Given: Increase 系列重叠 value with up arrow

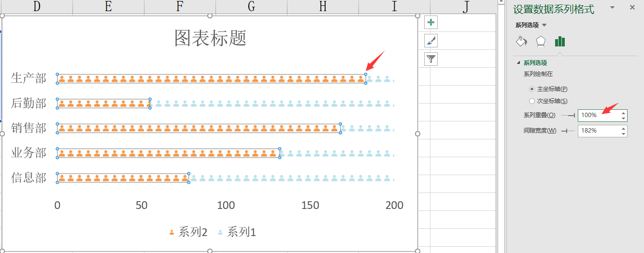Looking at the screenshot, I should tap(624, 113).
